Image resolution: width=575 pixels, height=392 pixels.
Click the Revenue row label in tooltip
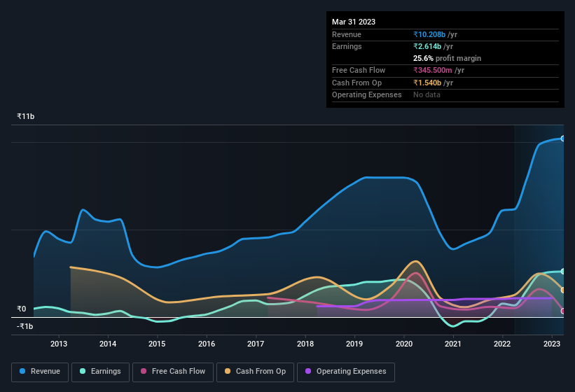click(x=347, y=34)
